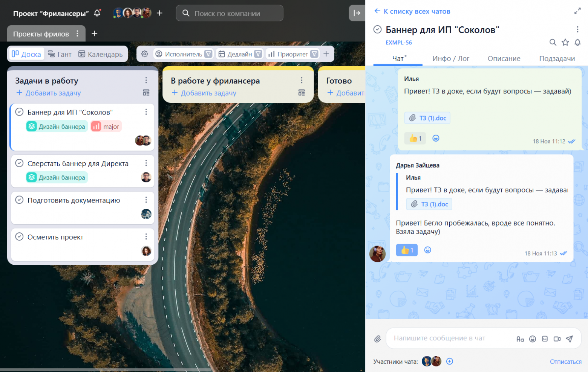Switch to the Подзадачи tab
The height and width of the screenshot is (372, 588).
tap(557, 59)
